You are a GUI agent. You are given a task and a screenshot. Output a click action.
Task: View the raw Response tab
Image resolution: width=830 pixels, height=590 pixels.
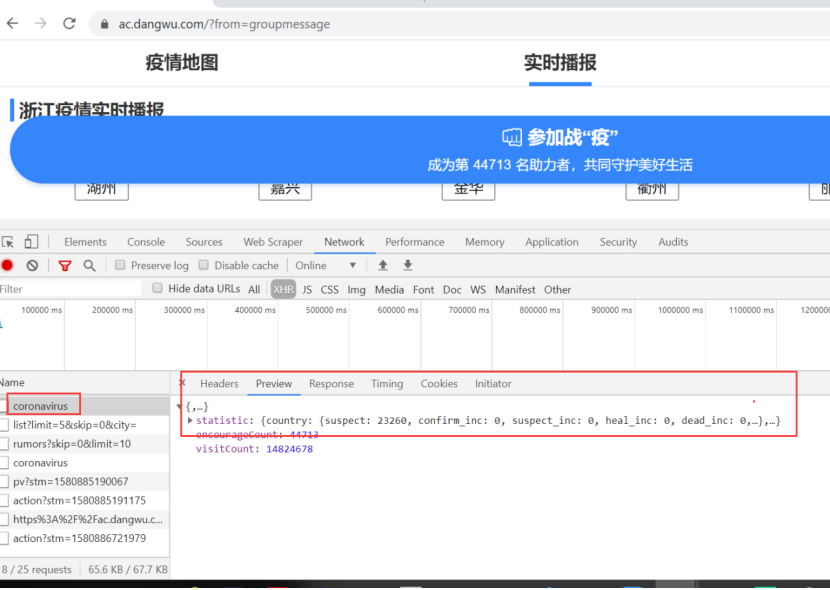(x=331, y=384)
